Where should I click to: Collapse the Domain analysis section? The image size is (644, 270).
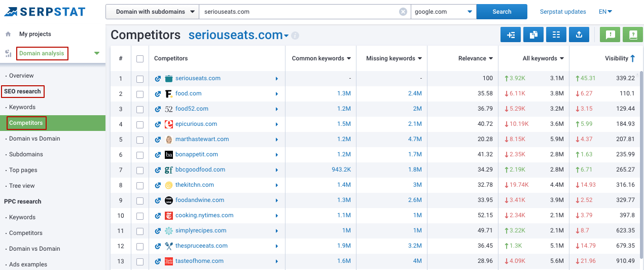click(97, 53)
